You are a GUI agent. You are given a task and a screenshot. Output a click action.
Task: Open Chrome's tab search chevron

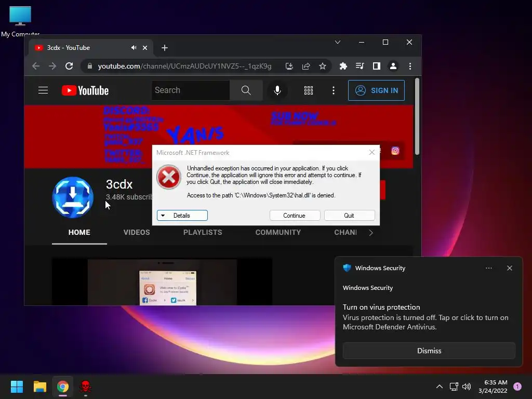338,42
